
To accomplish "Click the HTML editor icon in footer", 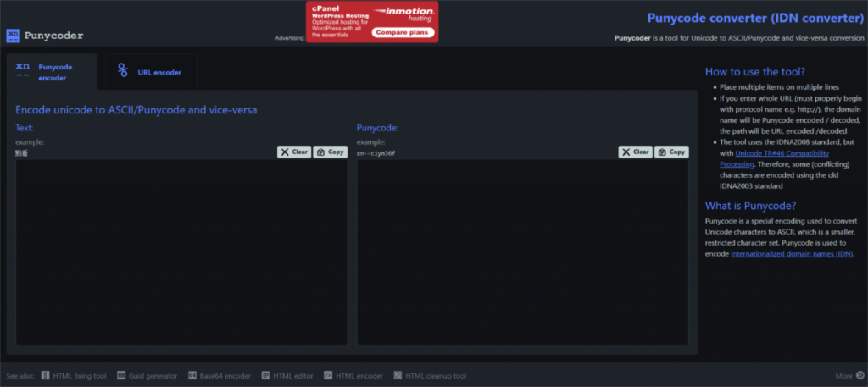I will point(266,376).
